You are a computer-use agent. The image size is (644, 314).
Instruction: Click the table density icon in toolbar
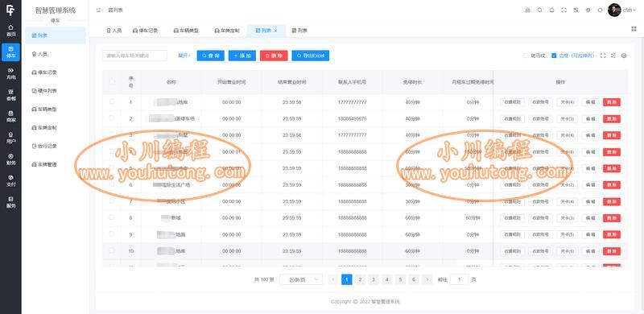[613, 56]
